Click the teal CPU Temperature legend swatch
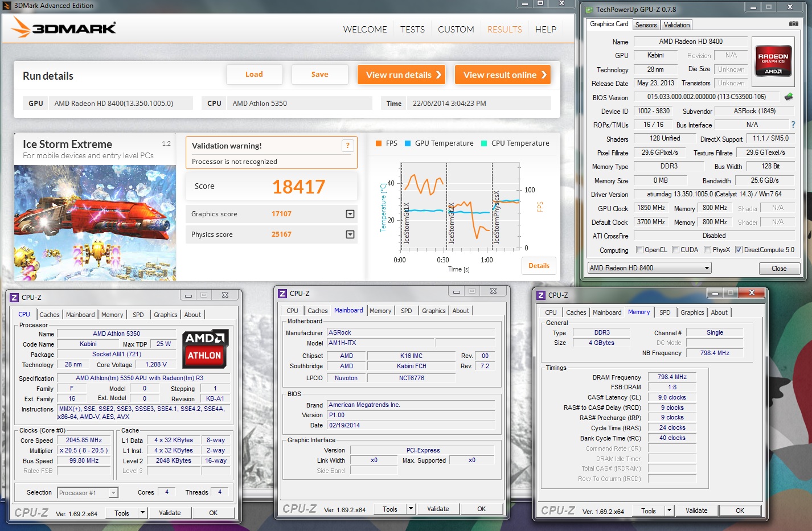This screenshot has height=531, width=812. tap(484, 143)
